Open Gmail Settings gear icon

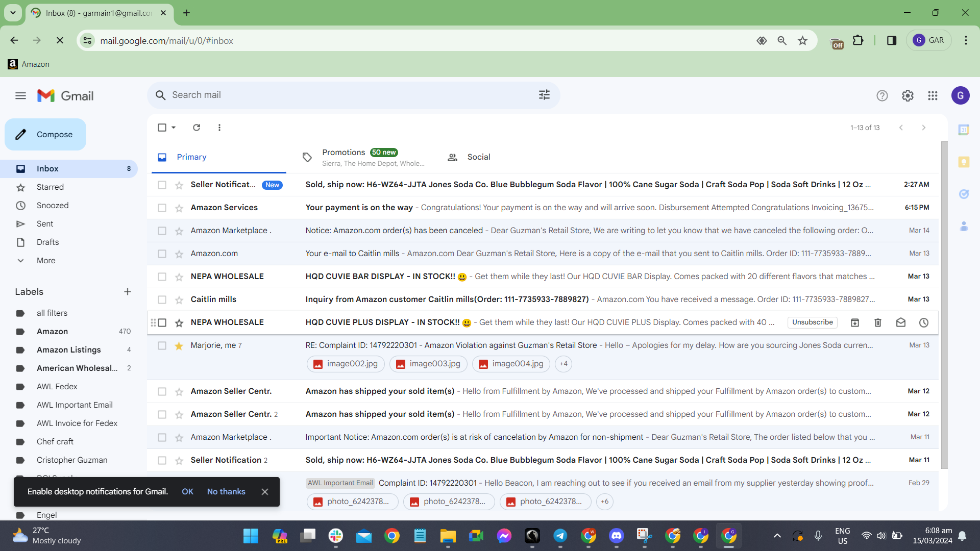908,96
